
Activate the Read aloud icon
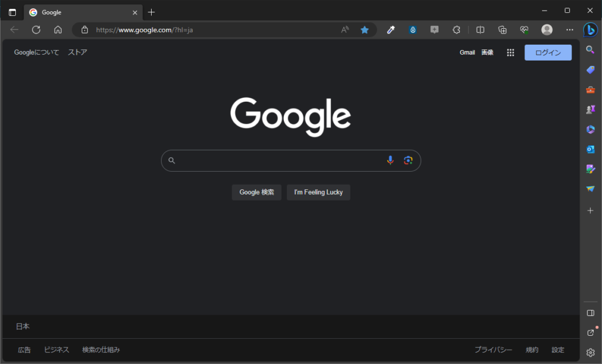pos(345,29)
